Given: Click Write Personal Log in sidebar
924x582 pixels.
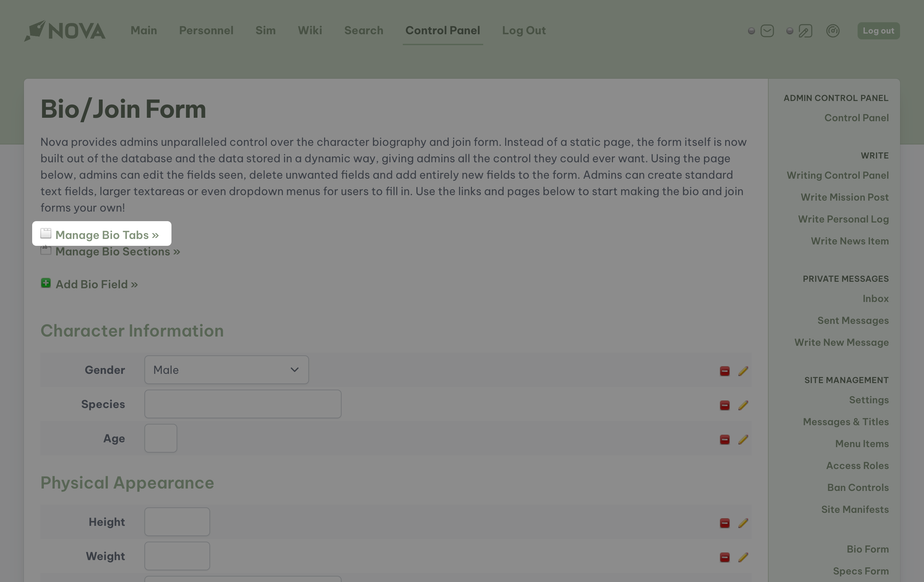Looking at the screenshot, I should click(844, 219).
